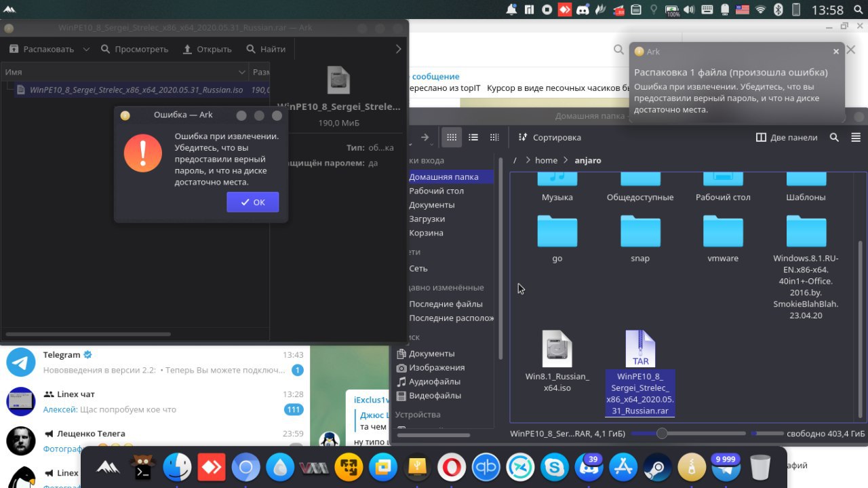
Task: Select the 'go' folder in Dolphin
Action: 557,239
